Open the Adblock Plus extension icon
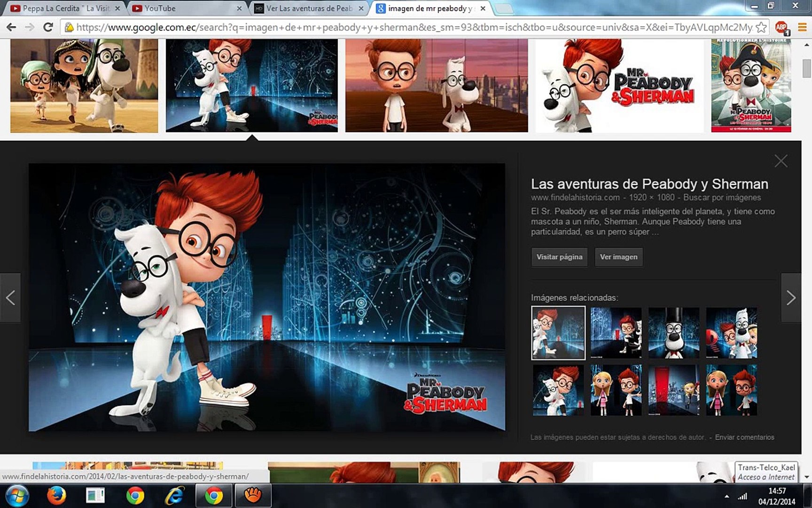The height and width of the screenshot is (508, 812). [x=781, y=27]
